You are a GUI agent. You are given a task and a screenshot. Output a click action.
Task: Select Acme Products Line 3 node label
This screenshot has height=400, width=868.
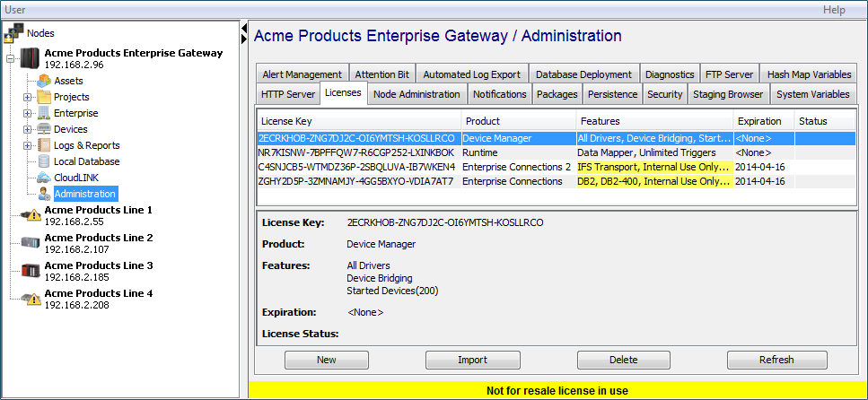click(99, 265)
